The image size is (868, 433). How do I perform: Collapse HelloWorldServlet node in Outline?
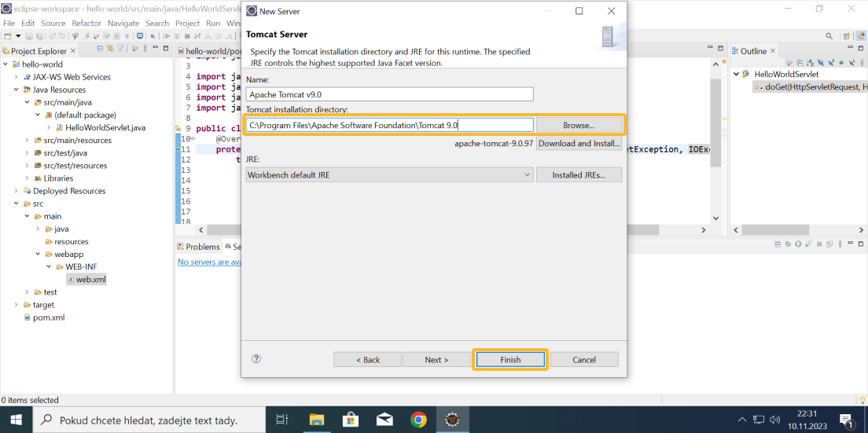pyautogui.click(x=736, y=74)
